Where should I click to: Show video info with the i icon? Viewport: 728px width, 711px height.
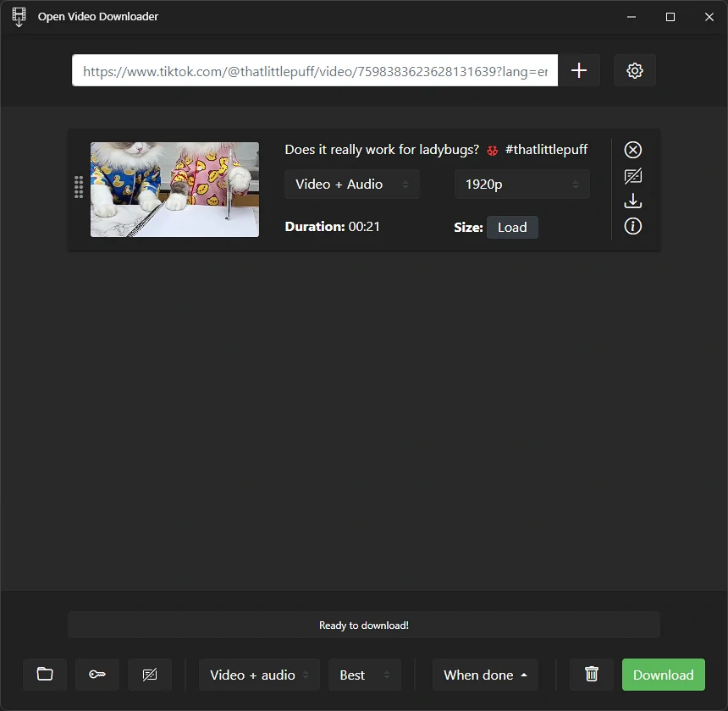[633, 227]
